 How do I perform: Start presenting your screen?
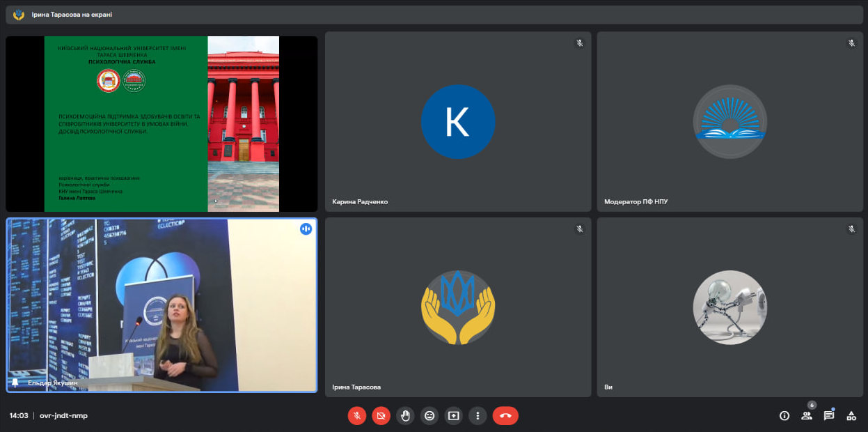click(x=454, y=415)
